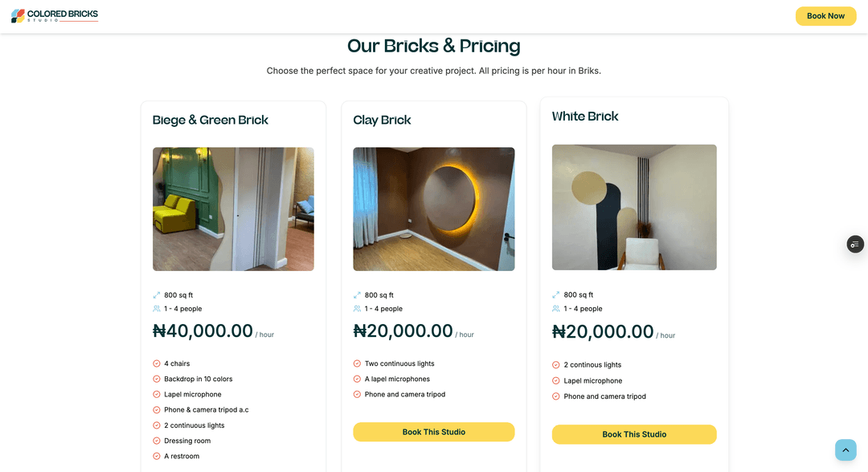Image resolution: width=868 pixels, height=472 pixels.
Task: Select the Clay Brick heading
Action: pos(382,120)
